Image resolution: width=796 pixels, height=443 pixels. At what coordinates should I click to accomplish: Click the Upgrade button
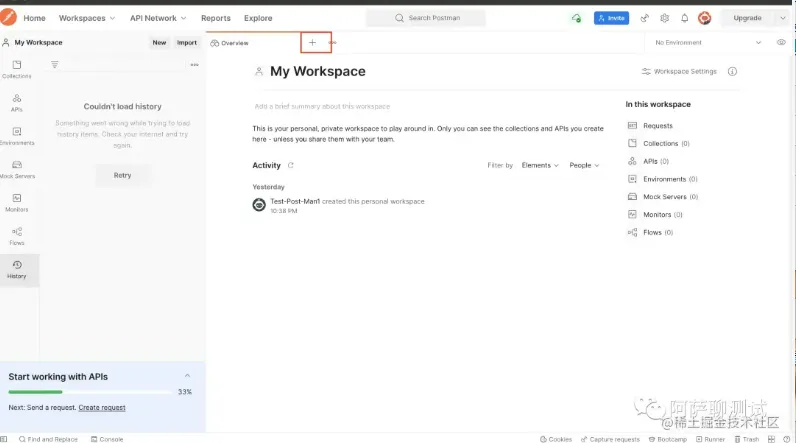pyautogui.click(x=747, y=18)
